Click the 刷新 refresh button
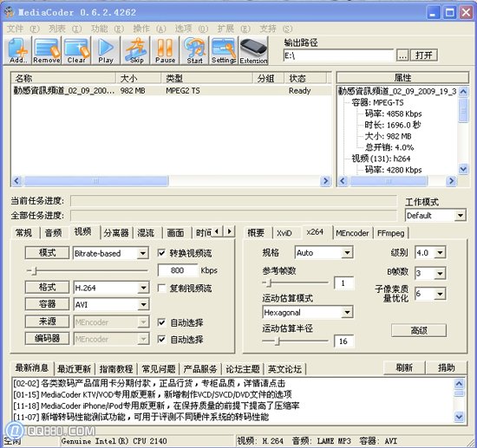477x448 pixels. [x=404, y=367]
